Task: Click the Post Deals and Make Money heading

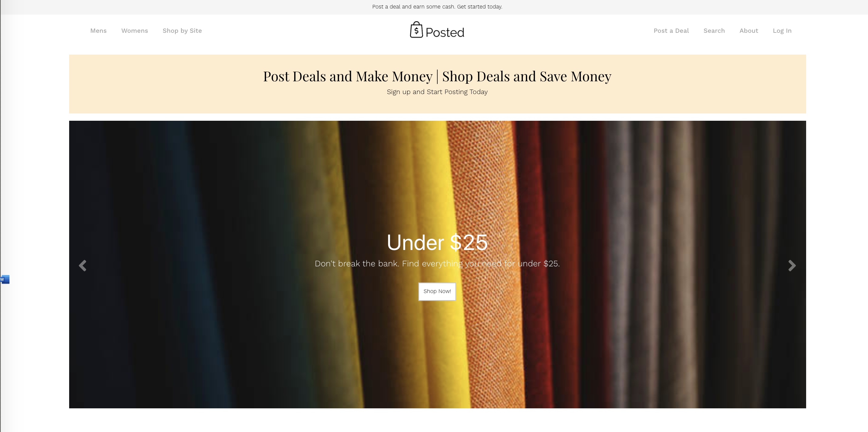Action: pyautogui.click(x=348, y=76)
